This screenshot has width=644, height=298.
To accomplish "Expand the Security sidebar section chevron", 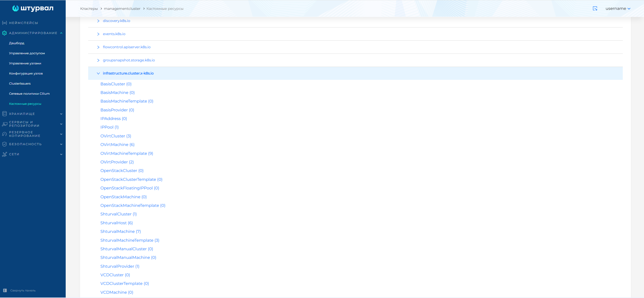I will pyautogui.click(x=61, y=144).
